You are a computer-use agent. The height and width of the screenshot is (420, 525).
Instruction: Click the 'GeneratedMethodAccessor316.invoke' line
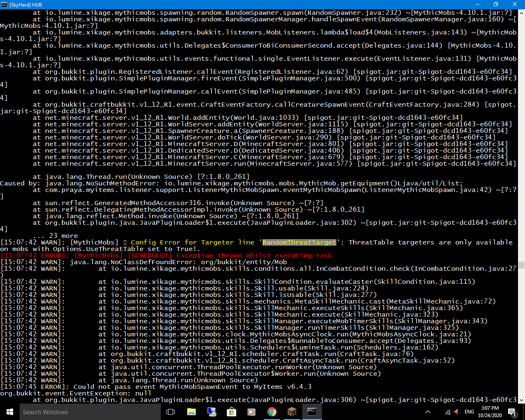tap(178, 203)
